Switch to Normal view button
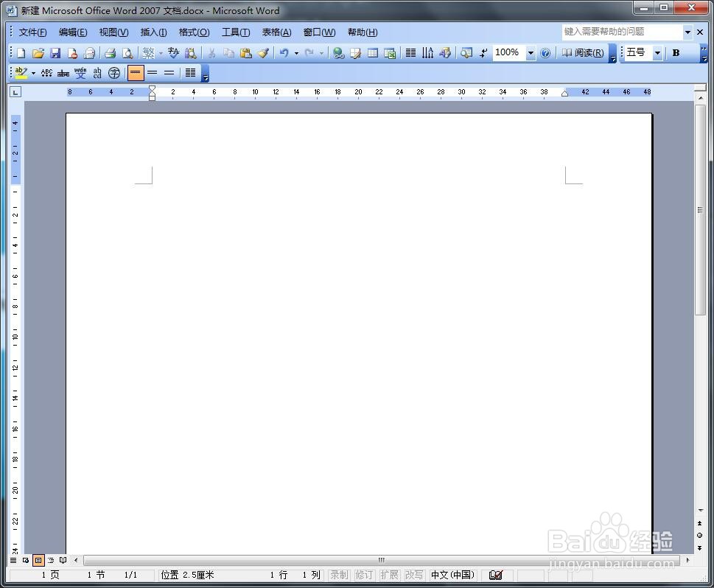Screen dimensions: 714x588 click(x=13, y=560)
